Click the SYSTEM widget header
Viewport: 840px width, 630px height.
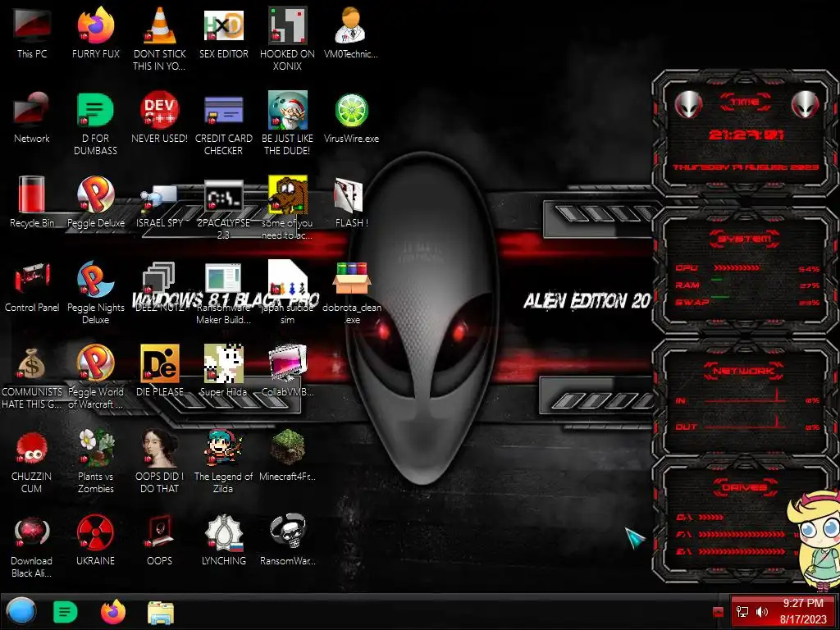[745, 239]
